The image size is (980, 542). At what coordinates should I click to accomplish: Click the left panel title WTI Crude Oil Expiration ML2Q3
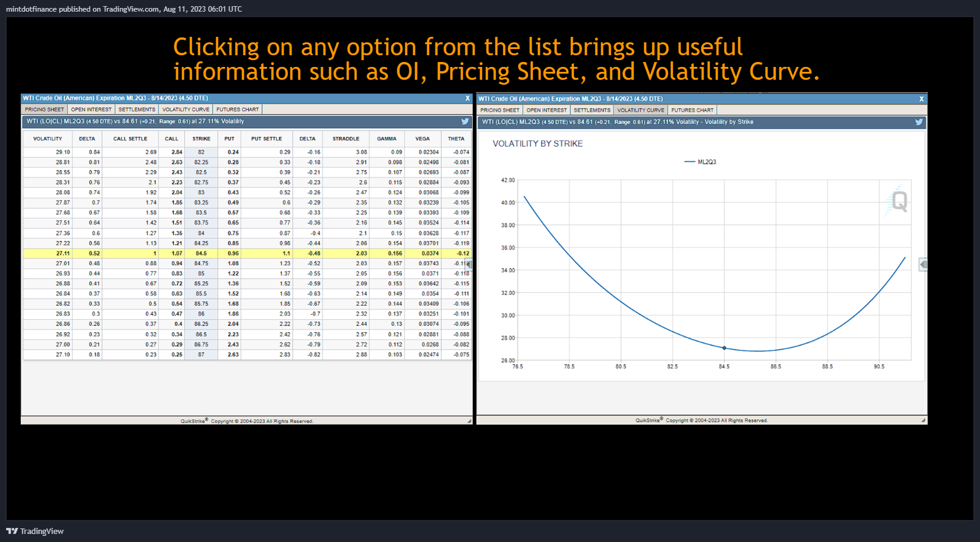coord(115,98)
